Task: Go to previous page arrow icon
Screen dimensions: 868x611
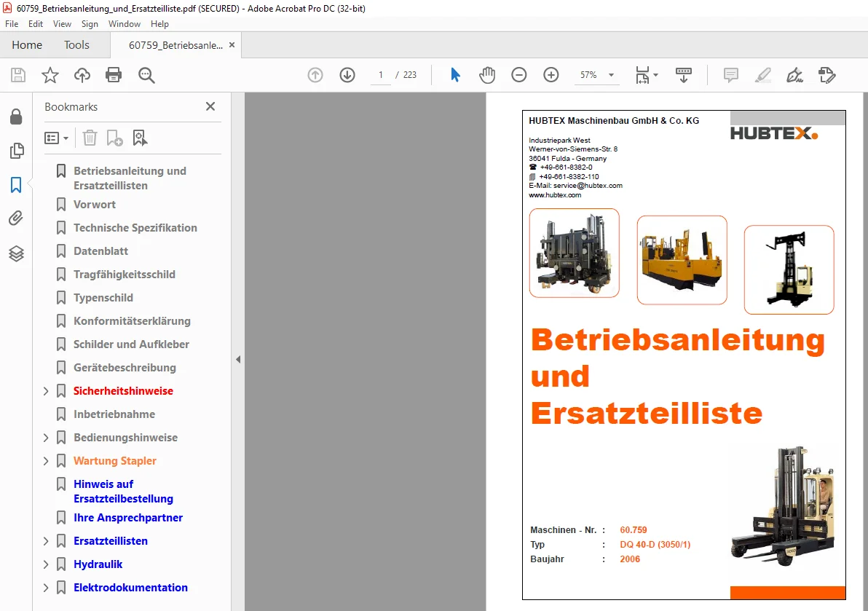Action: pyautogui.click(x=315, y=75)
